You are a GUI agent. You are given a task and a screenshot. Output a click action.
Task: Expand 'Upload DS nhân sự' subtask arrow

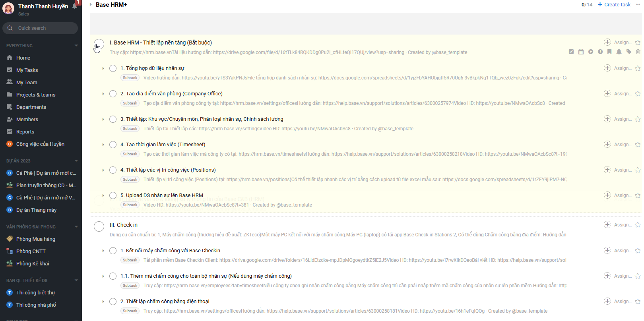coord(103,195)
